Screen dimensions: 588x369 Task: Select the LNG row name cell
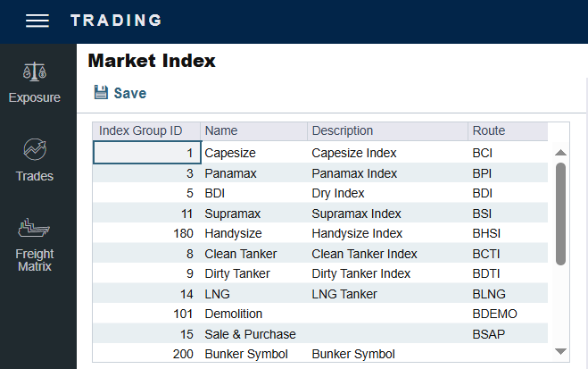click(x=253, y=294)
